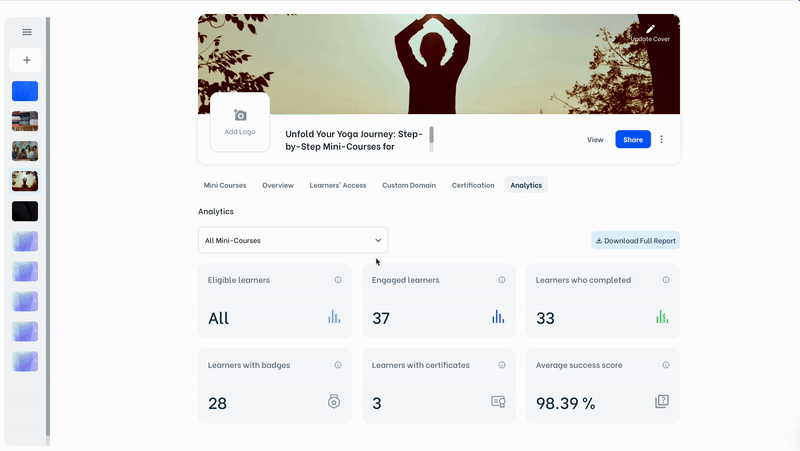Switch to the Mini Courses tab
Screen dimensions: 800x451
click(225, 185)
